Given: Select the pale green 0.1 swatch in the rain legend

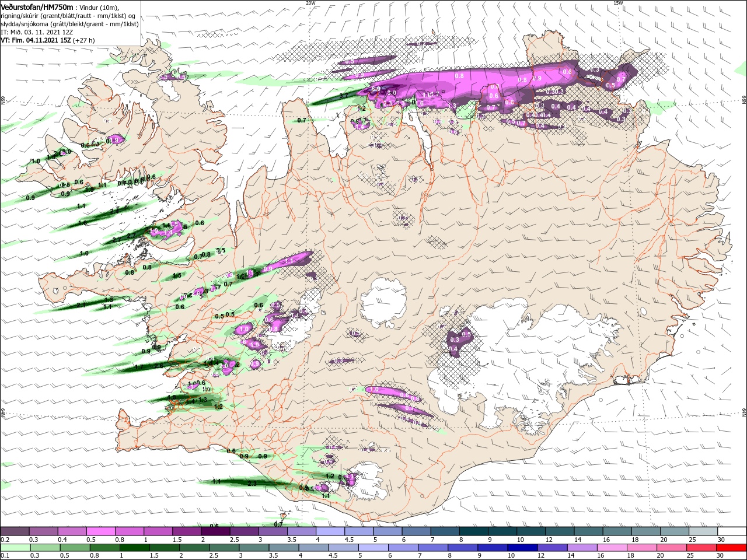Looking at the screenshot, I should (15, 548).
